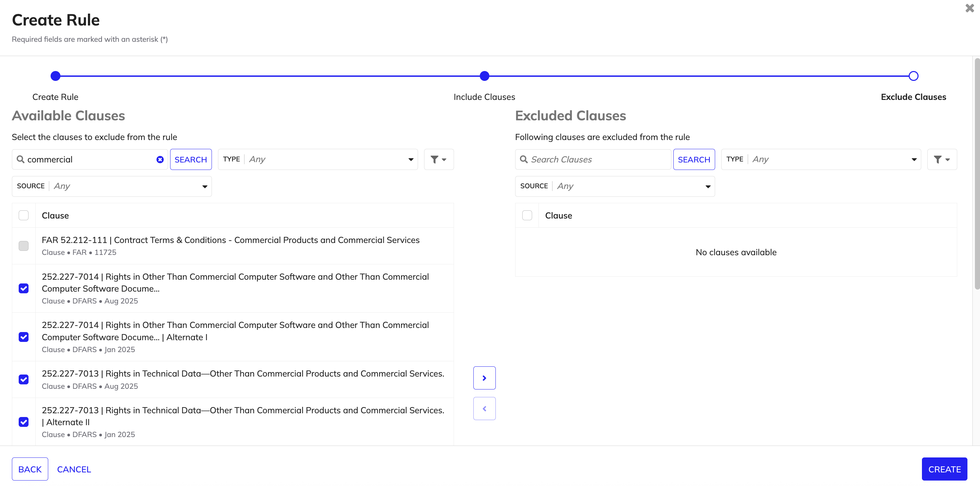Click the CANCEL link
Viewport: 980px width, 486px height.
74,469
